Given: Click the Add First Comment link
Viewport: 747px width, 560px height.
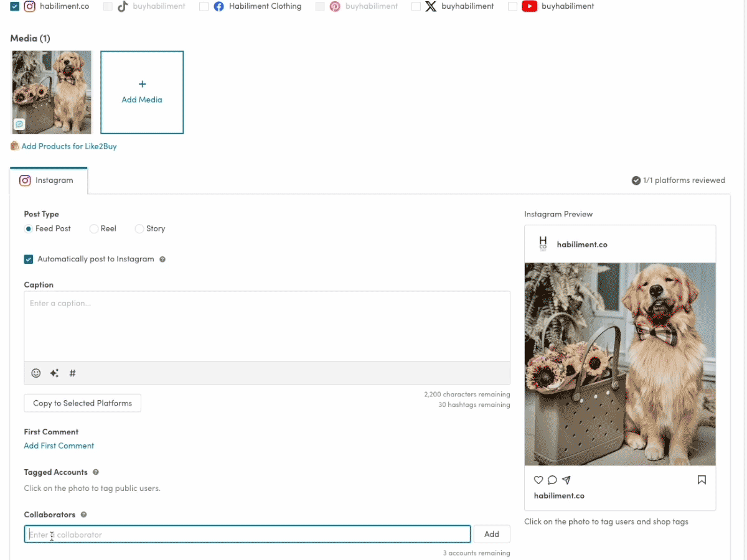Looking at the screenshot, I should 59,446.
